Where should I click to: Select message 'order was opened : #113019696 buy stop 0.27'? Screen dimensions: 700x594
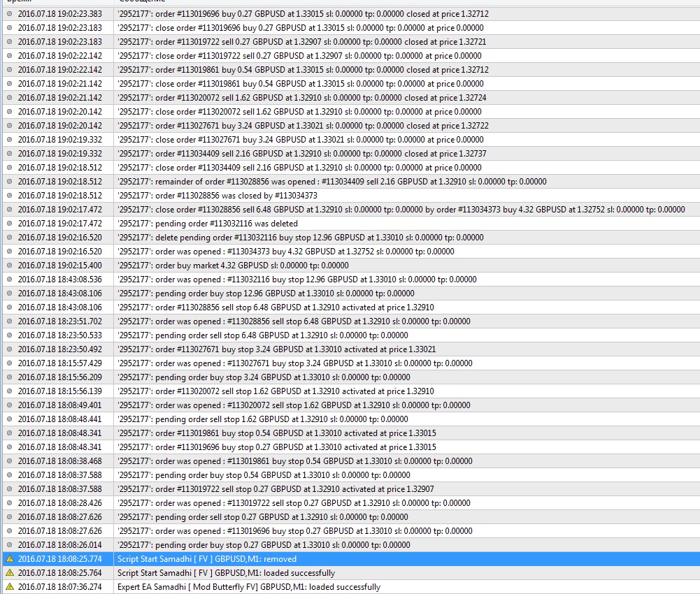coord(294,531)
